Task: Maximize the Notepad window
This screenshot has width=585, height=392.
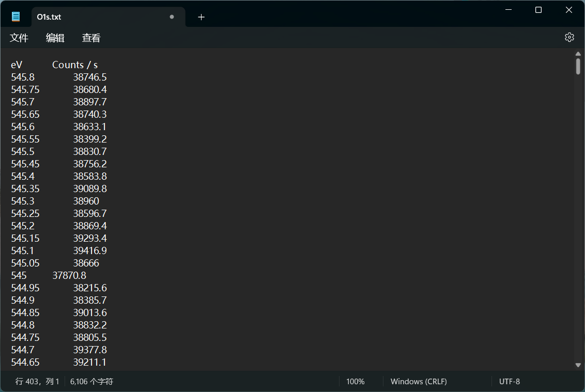Action: click(538, 10)
